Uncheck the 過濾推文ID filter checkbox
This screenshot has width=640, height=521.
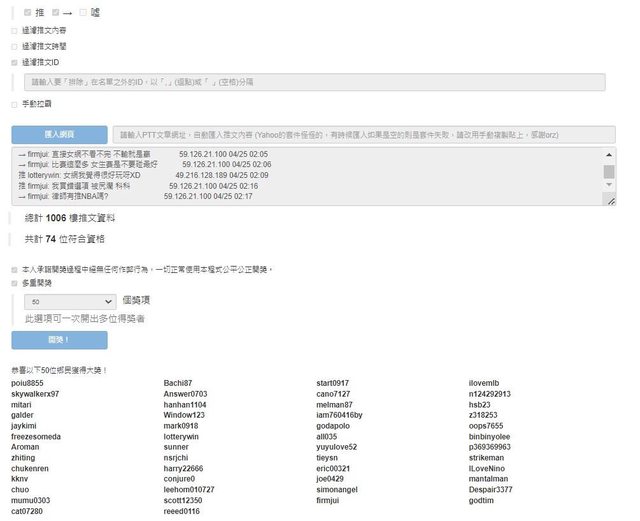coord(14,62)
